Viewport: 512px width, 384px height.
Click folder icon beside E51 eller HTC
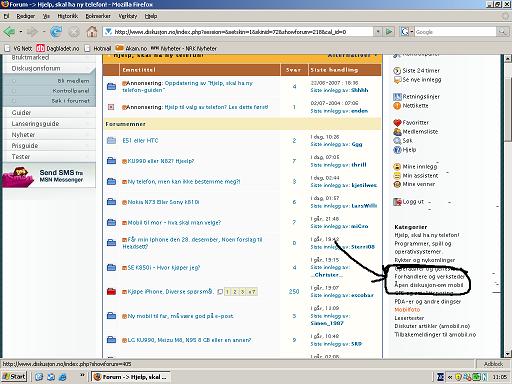(x=111, y=140)
